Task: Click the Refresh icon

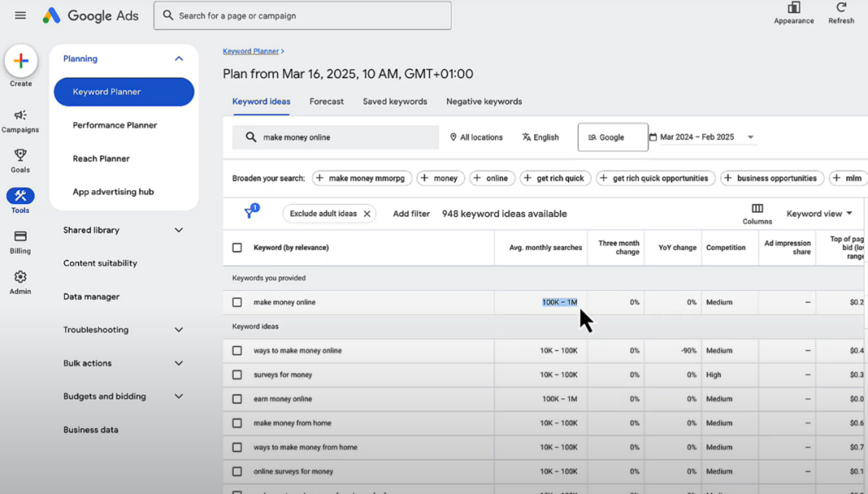Action: (841, 8)
